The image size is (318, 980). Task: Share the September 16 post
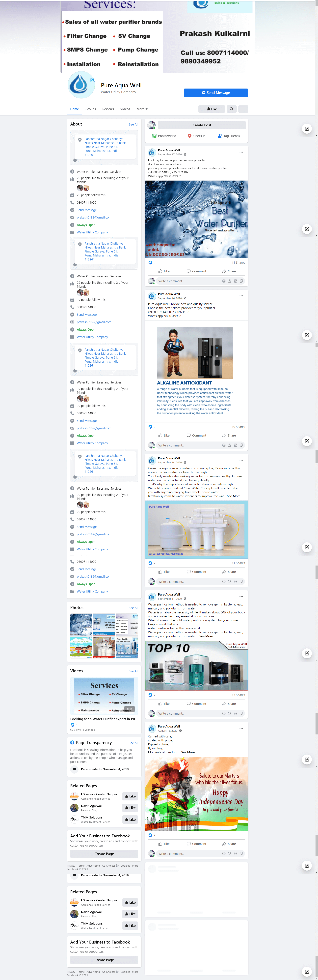click(229, 436)
